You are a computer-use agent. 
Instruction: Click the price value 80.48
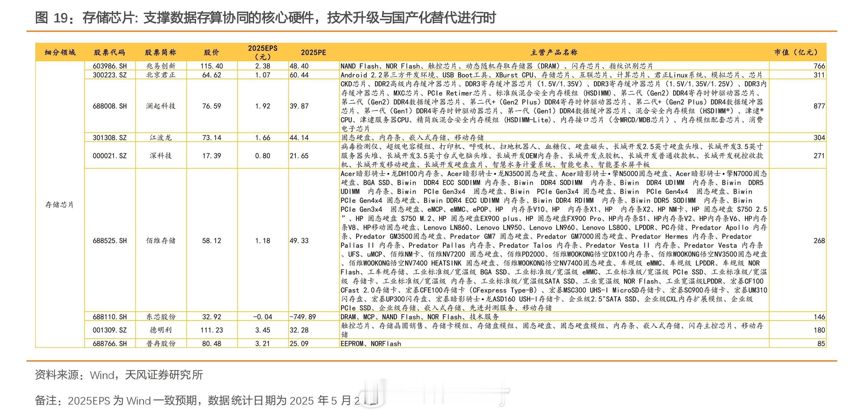click(212, 343)
